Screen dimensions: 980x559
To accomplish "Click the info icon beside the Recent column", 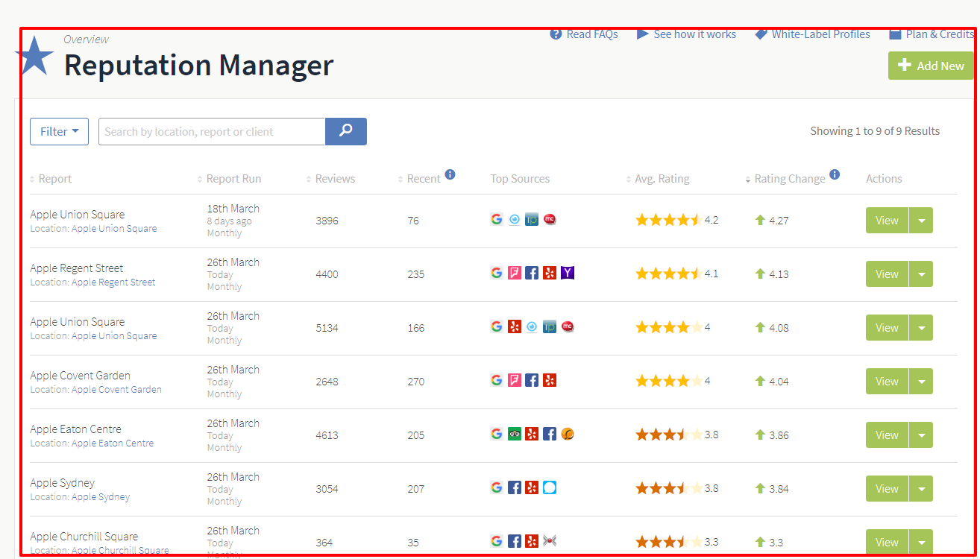I will (x=450, y=174).
